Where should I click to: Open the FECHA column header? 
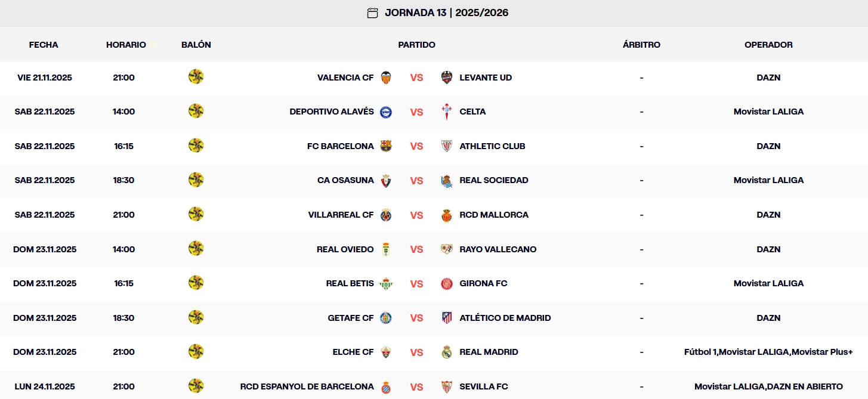pos(43,44)
